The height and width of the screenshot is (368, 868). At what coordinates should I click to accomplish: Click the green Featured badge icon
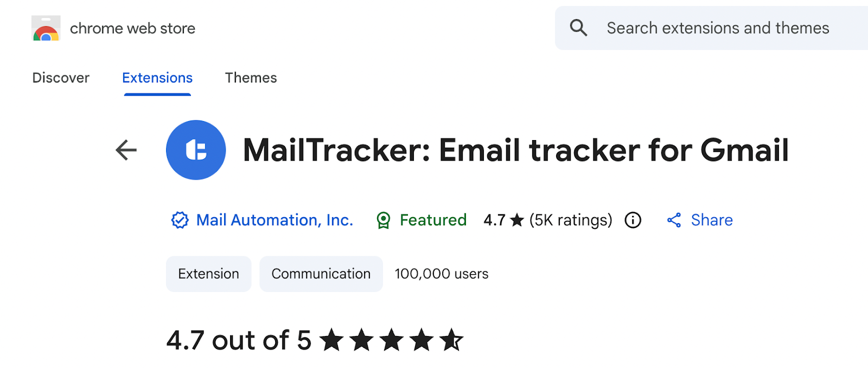(x=384, y=220)
